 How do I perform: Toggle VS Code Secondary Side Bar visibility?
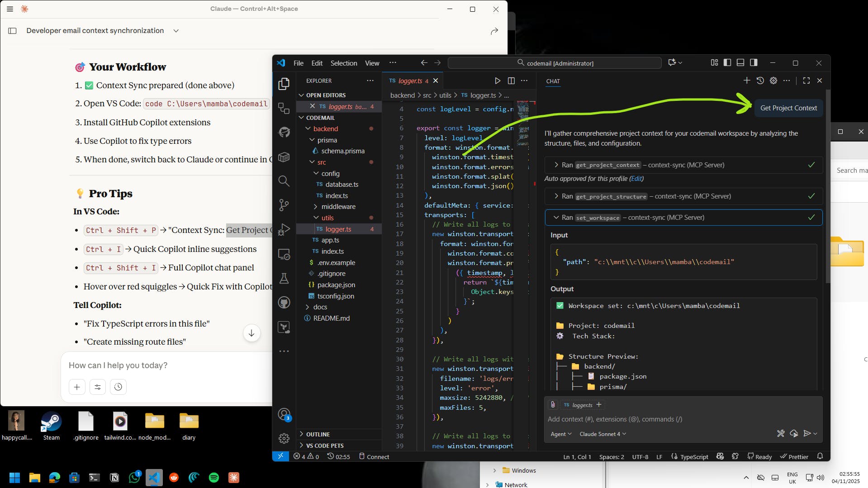754,63
